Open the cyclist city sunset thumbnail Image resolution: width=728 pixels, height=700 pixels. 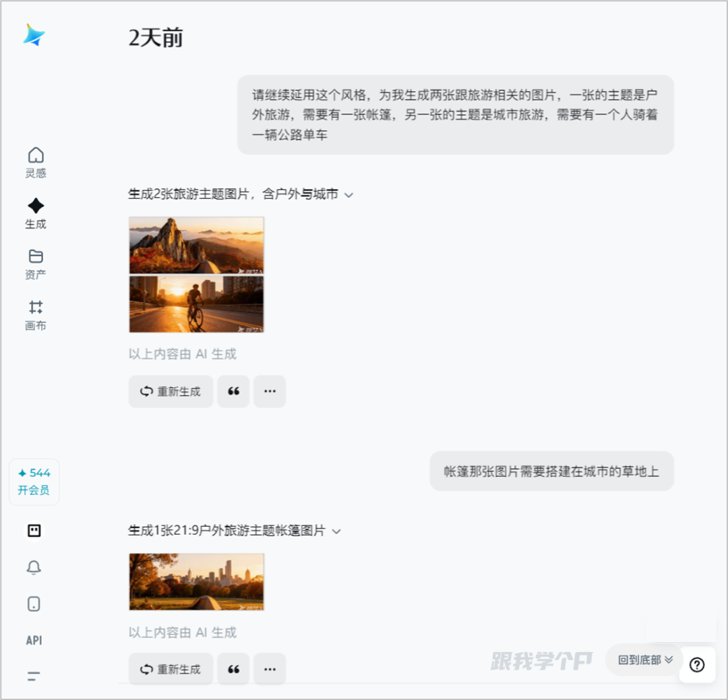point(196,304)
